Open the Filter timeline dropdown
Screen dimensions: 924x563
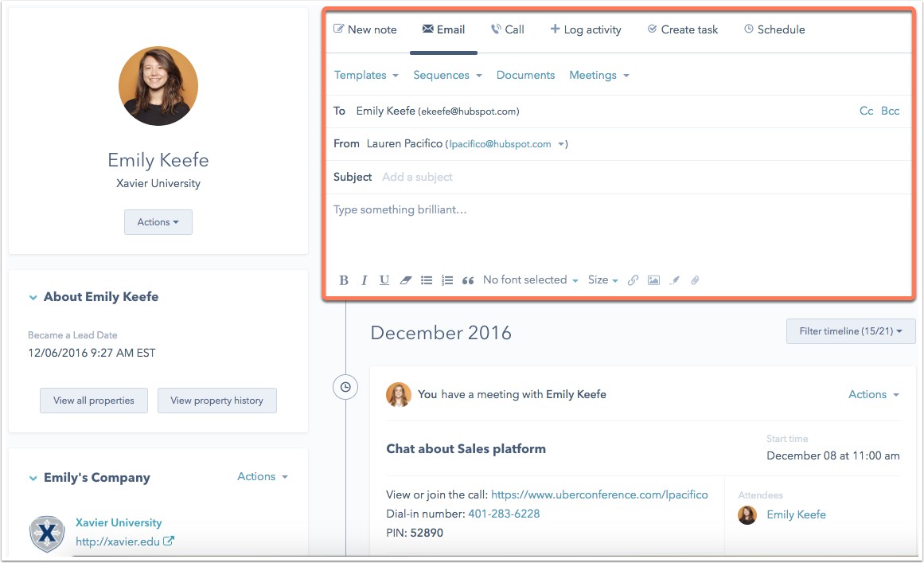tap(851, 331)
